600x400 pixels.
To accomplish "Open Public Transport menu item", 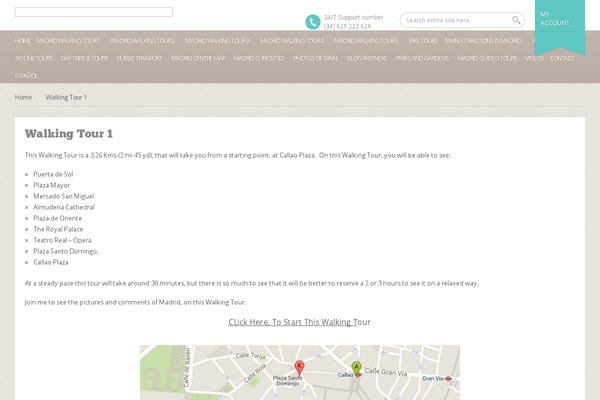I will point(139,58).
